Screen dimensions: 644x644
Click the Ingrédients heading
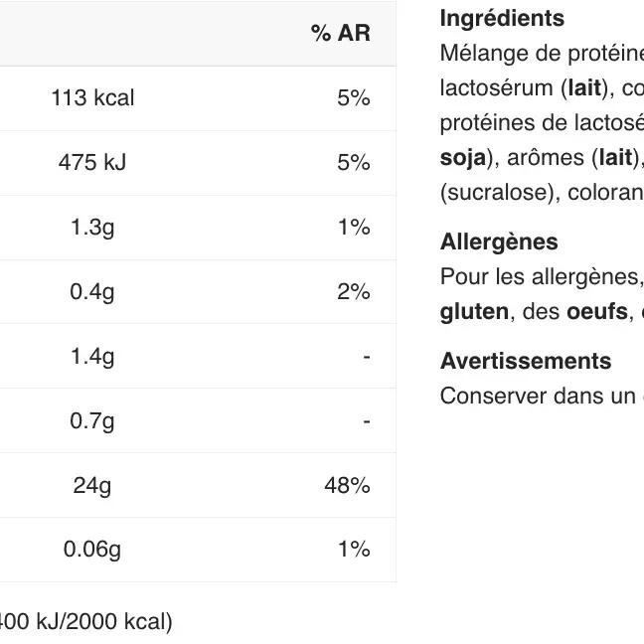click(x=502, y=19)
